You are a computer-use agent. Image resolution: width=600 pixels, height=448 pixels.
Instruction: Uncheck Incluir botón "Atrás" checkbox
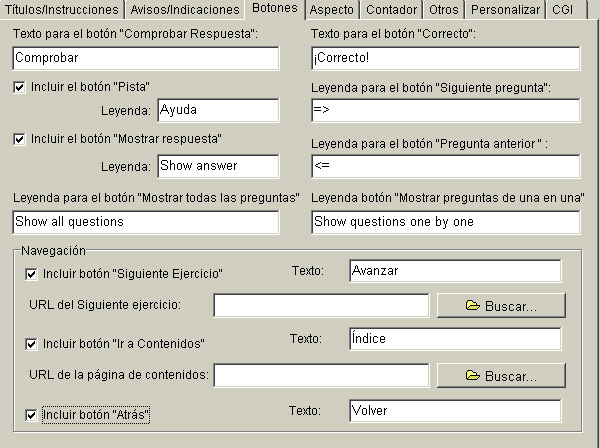pyautogui.click(x=31, y=414)
